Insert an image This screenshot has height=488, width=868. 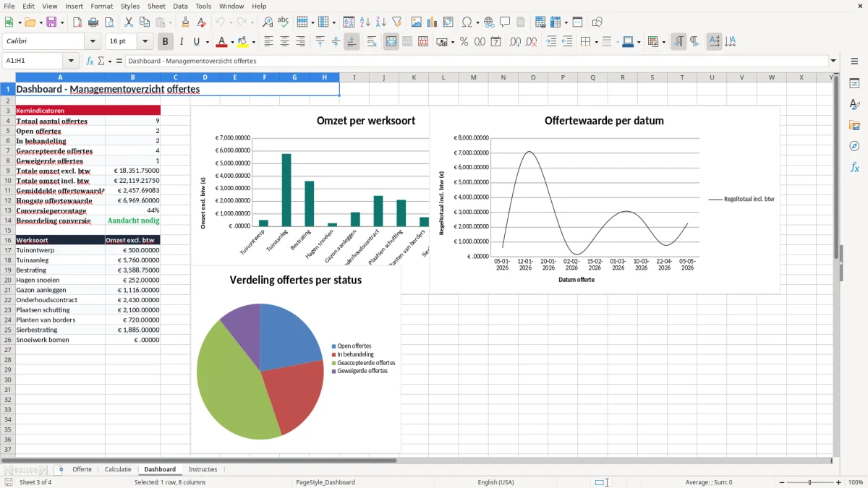pos(417,22)
